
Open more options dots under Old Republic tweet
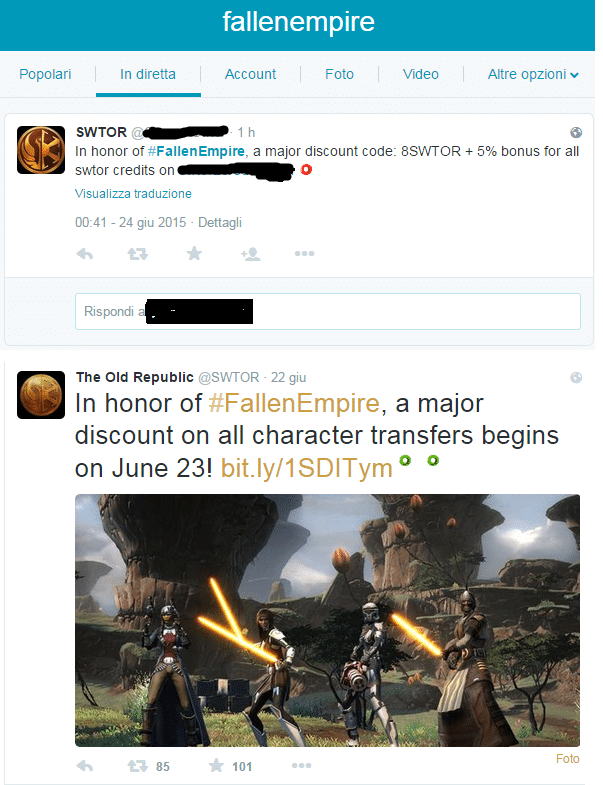coord(302,765)
